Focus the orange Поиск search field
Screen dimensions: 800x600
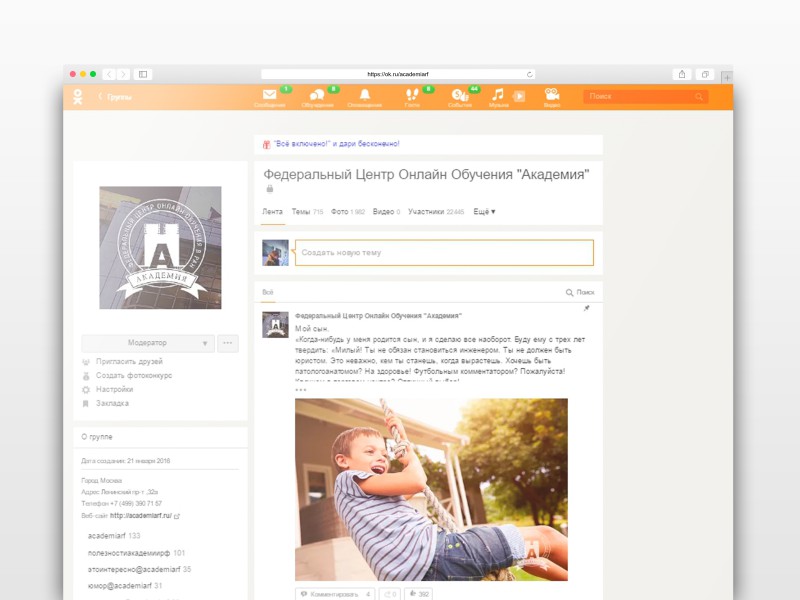pyautogui.click(x=645, y=96)
